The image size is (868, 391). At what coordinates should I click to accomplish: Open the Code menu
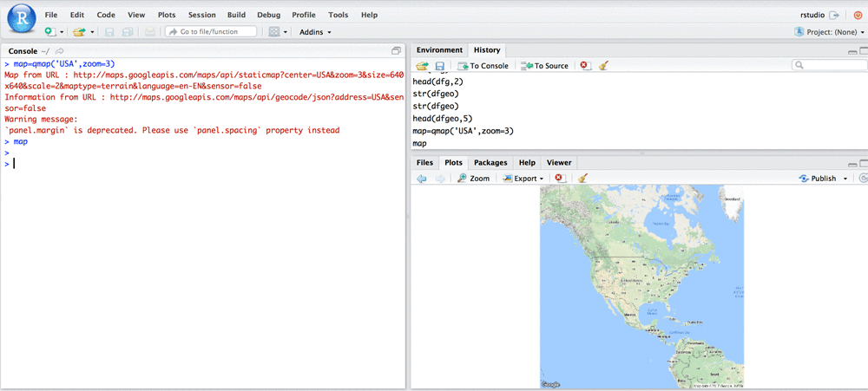click(106, 15)
